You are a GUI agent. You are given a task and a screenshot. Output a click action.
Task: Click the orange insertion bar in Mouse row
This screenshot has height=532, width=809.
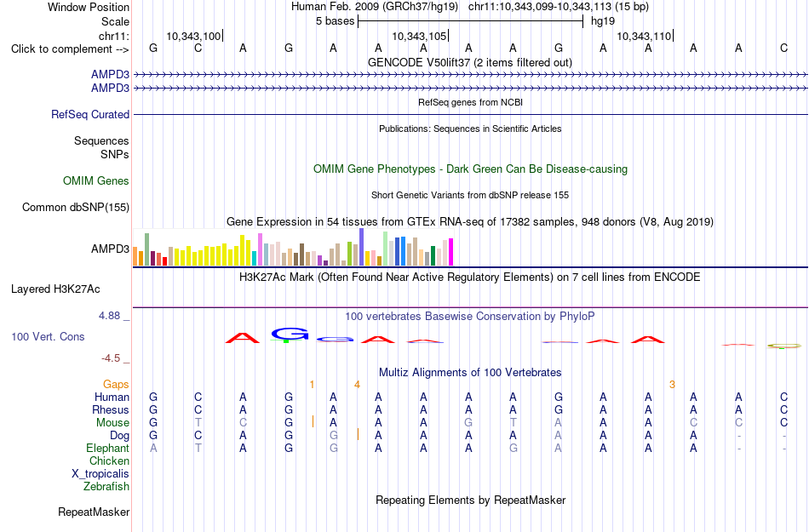pos(313,421)
